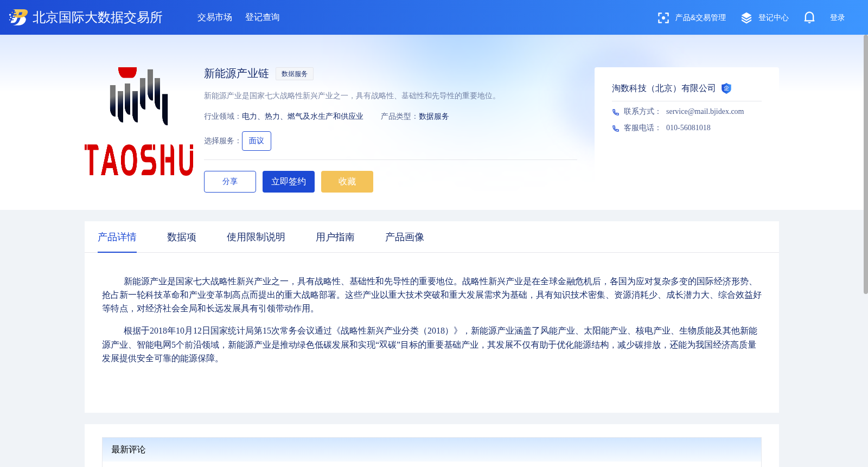Go to 产品&交易管理

click(700, 18)
